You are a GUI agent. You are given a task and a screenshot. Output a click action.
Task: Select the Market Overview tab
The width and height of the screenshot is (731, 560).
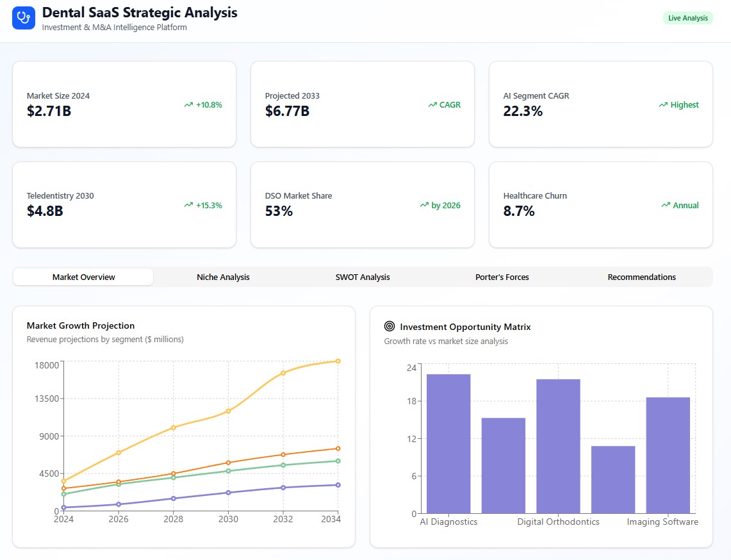point(84,277)
